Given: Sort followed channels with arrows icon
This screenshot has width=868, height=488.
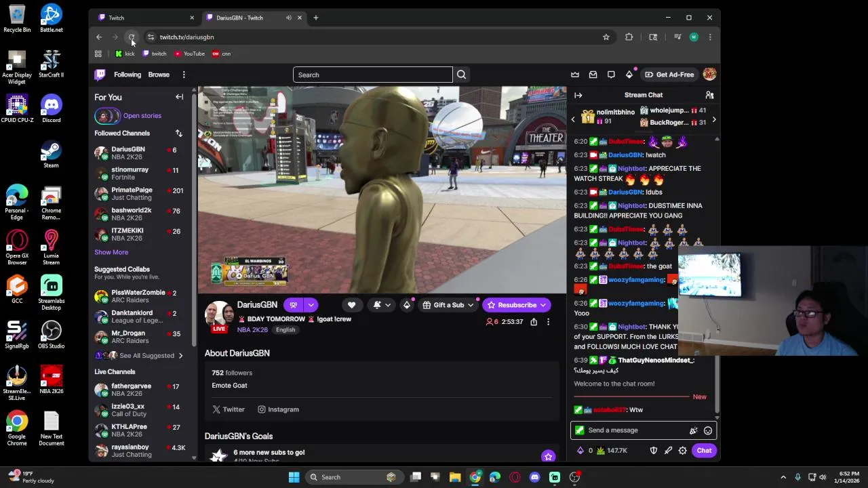Looking at the screenshot, I should click(x=179, y=134).
